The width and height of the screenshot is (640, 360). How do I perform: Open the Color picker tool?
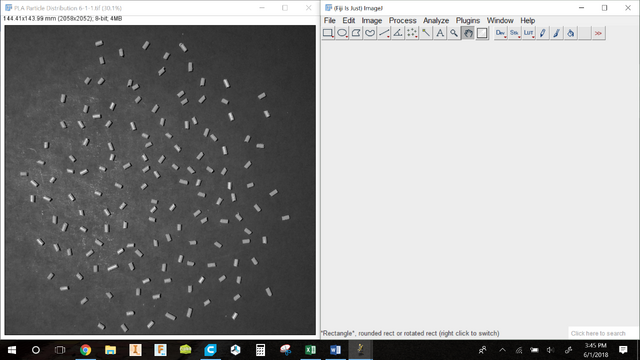(482, 33)
